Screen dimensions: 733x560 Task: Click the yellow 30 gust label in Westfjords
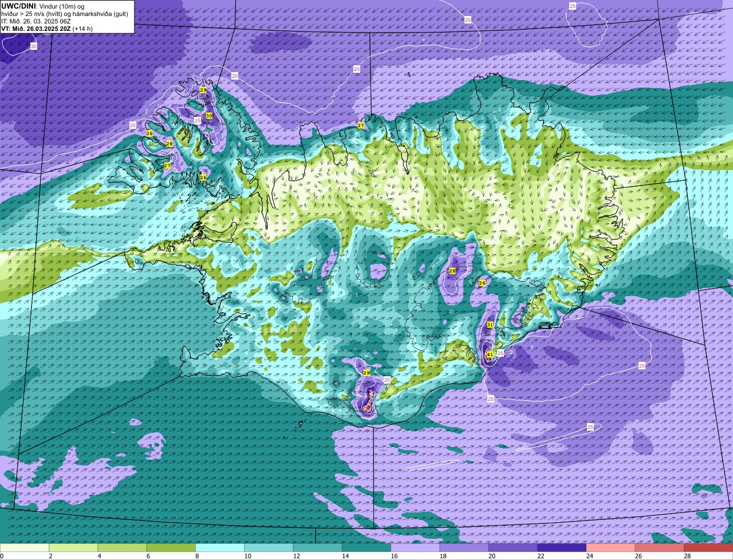click(x=209, y=116)
